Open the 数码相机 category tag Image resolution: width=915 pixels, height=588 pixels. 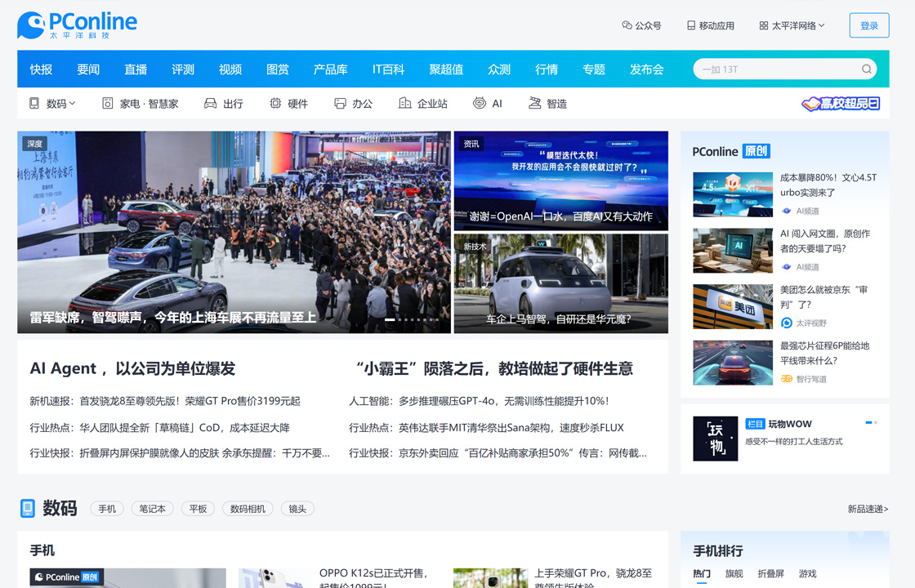(248, 509)
